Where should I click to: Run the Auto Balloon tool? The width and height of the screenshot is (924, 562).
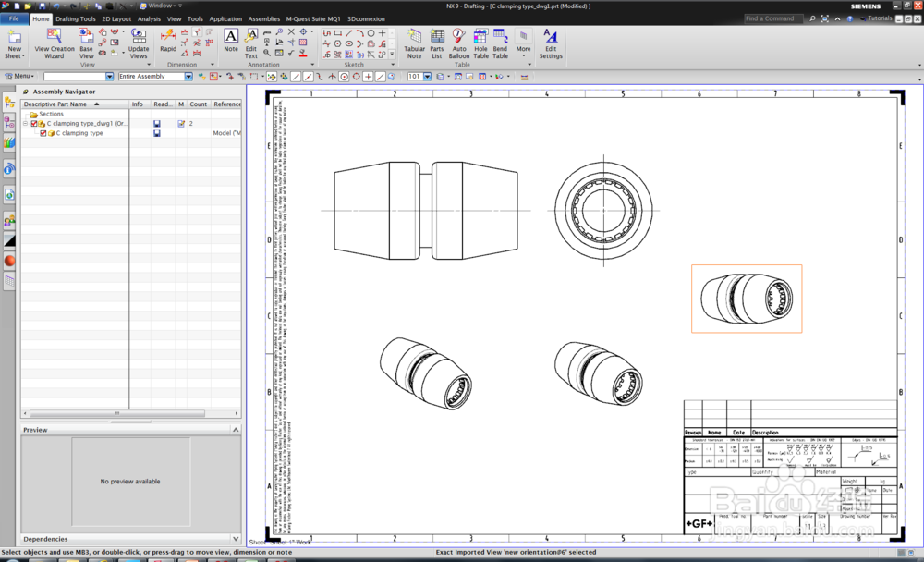[x=458, y=43]
